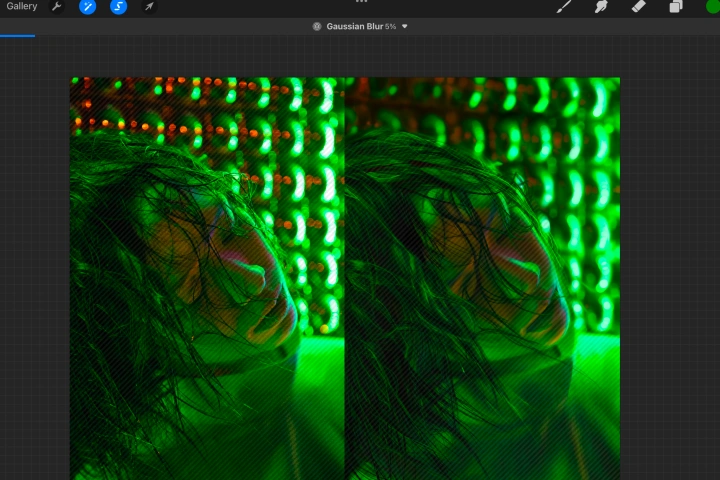720x480 pixels.
Task: Click the Gaussian Blur label text
Action: pyautogui.click(x=354, y=27)
